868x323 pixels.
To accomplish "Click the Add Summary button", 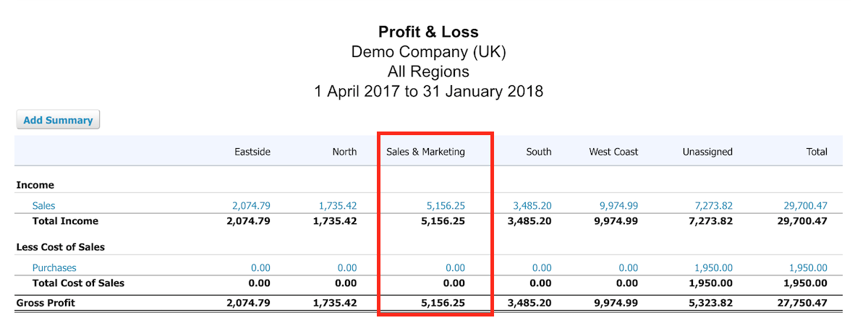I will click(58, 120).
